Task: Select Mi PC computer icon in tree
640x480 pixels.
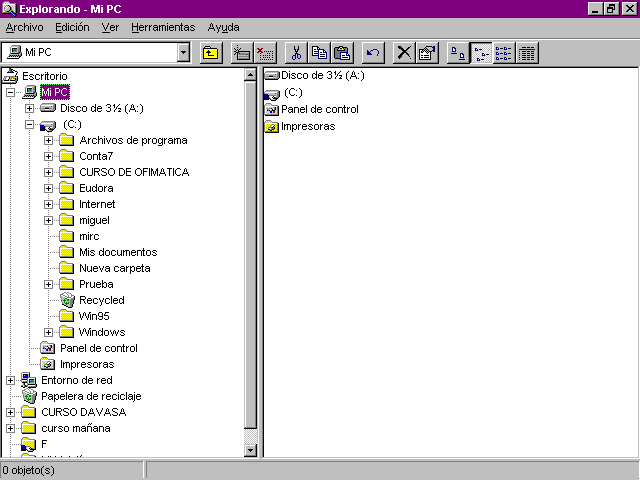Action: [x=29, y=92]
